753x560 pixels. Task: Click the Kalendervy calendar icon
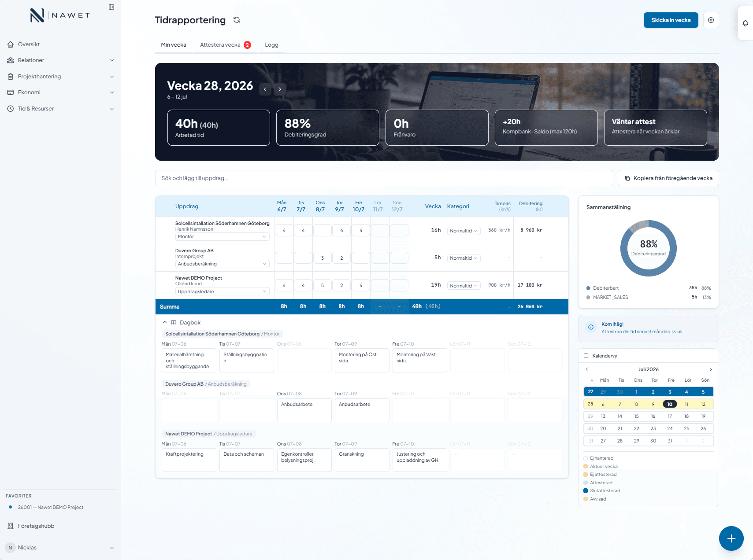coord(586,356)
